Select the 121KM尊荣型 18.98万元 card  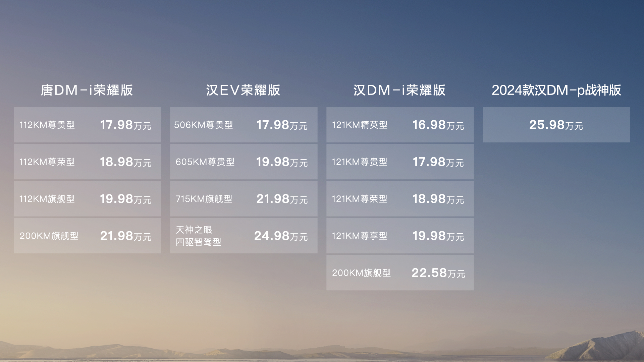point(400,199)
